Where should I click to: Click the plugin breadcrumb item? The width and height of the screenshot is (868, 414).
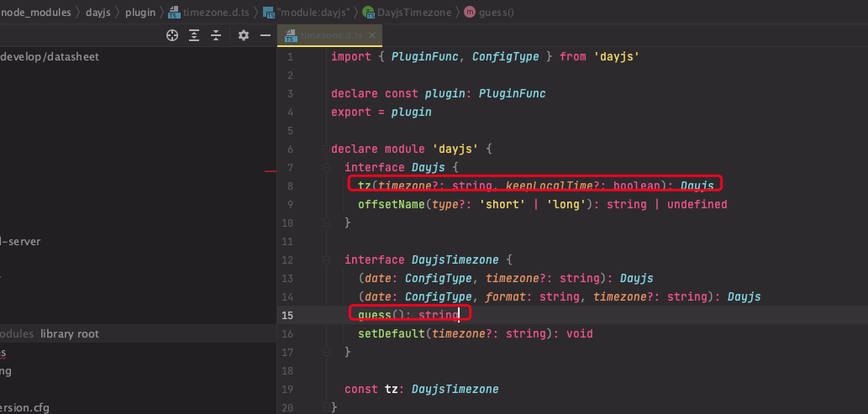(x=140, y=12)
